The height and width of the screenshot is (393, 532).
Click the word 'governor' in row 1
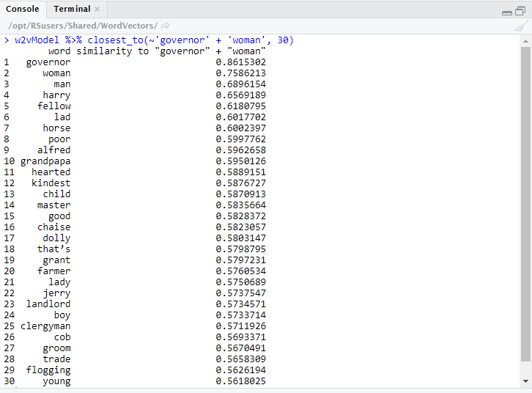[x=48, y=62]
